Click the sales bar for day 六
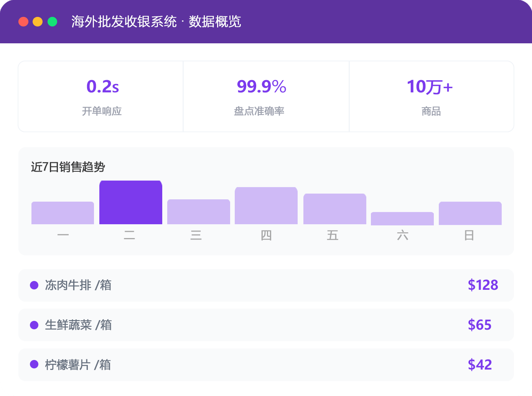 coord(402,219)
